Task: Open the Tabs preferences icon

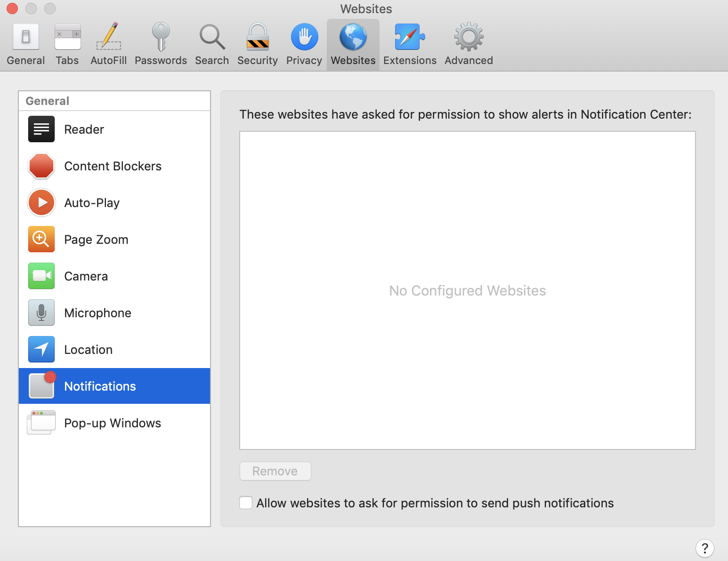Action: pos(67,37)
